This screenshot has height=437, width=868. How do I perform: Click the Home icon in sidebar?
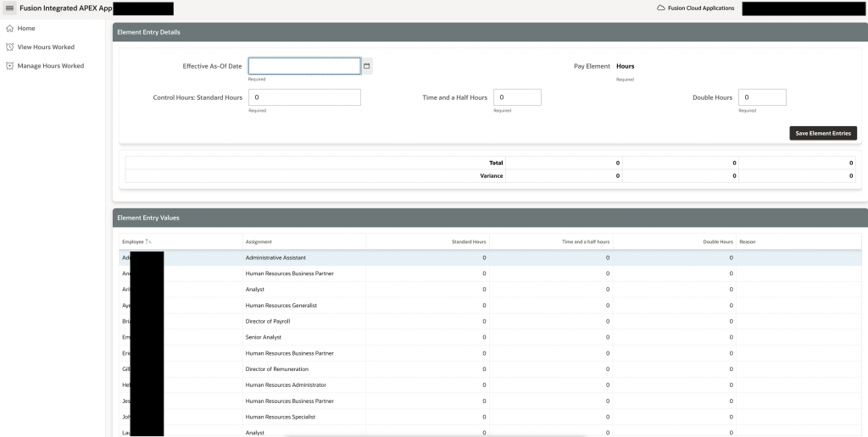pyautogui.click(x=9, y=28)
